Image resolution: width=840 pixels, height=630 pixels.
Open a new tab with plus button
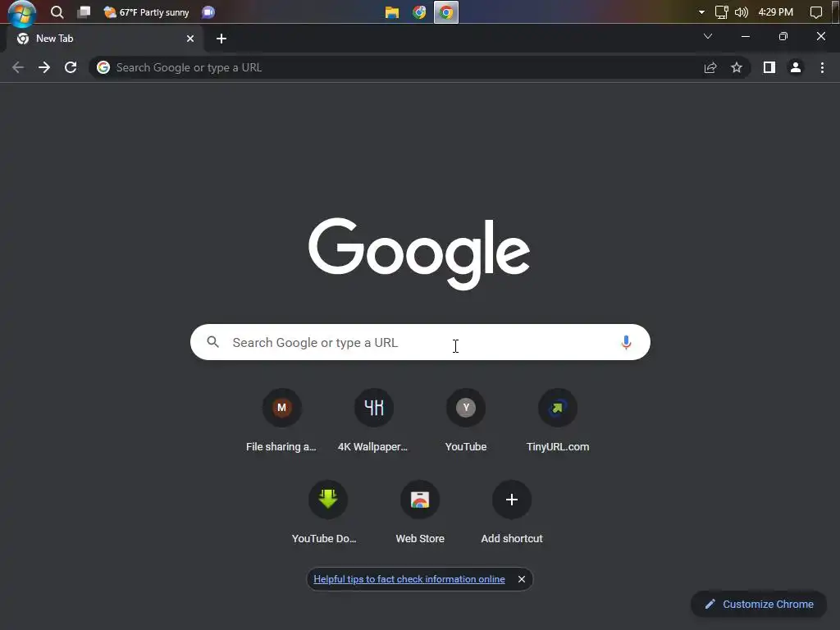[221, 39]
